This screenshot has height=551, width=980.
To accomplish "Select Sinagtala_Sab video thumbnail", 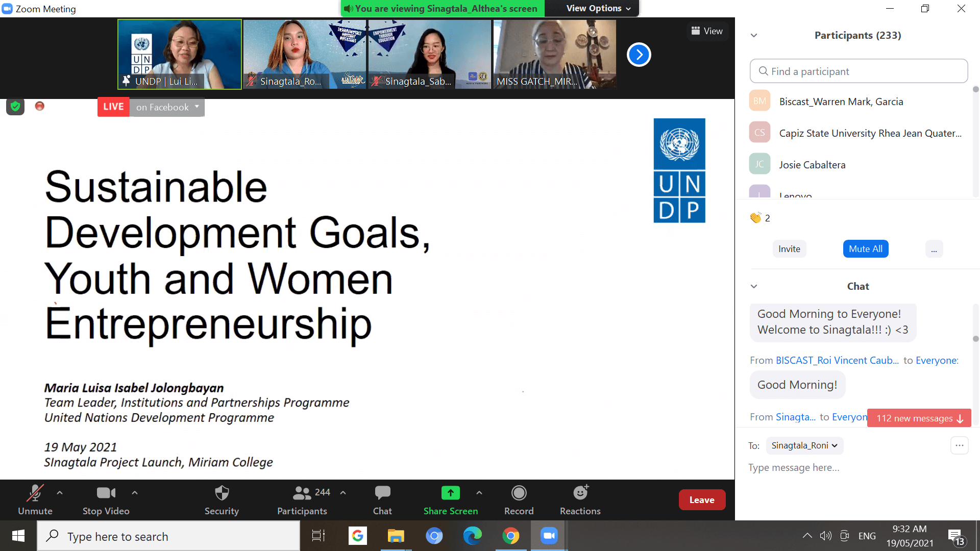I will [x=430, y=54].
